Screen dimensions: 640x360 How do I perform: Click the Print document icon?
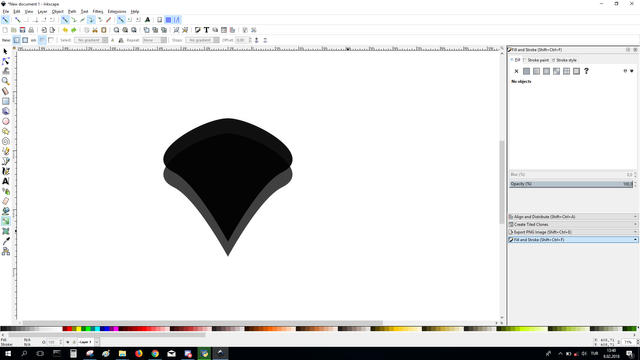(x=31, y=30)
